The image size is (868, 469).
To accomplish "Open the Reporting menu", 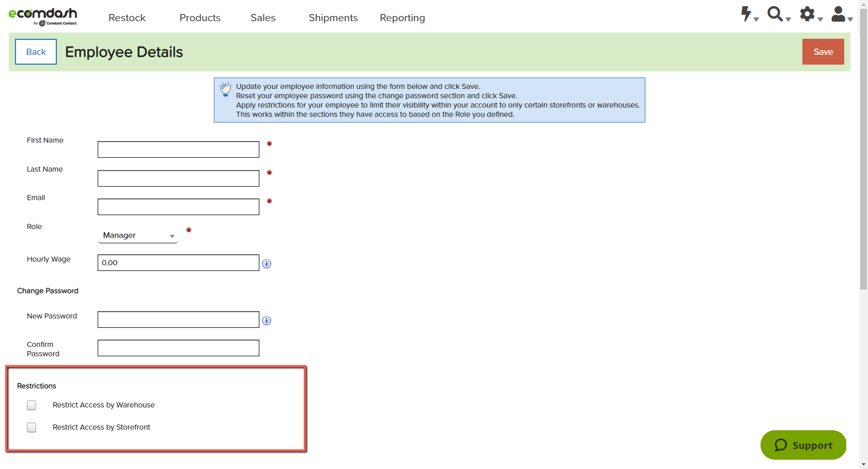I will pyautogui.click(x=402, y=18).
